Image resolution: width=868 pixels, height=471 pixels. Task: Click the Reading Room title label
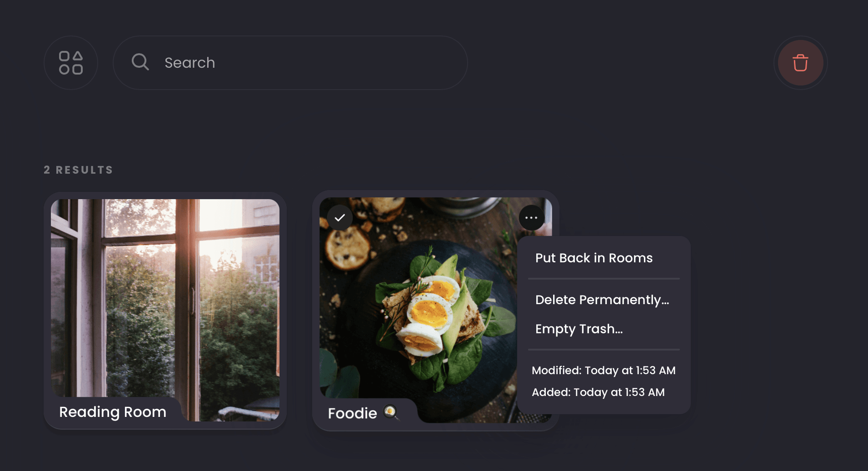click(113, 412)
